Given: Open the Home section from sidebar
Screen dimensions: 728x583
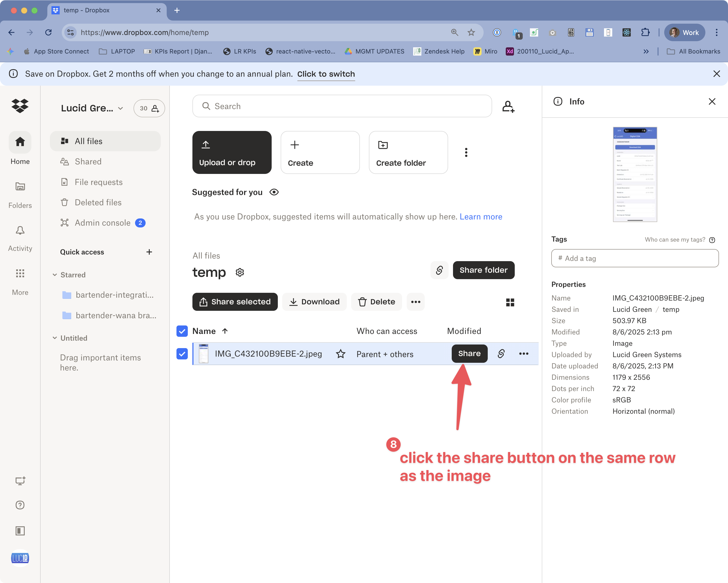Looking at the screenshot, I should [x=20, y=149].
